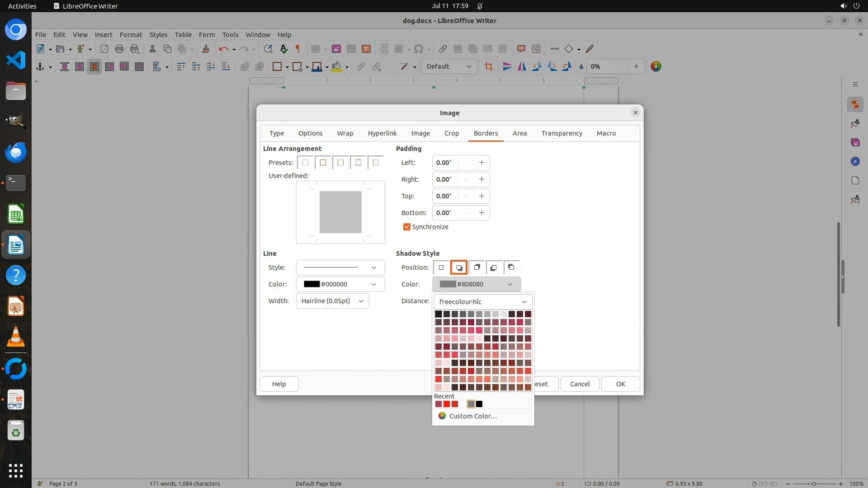Click the Flip Vertically toolbar icon
The height and width of the screenshot is (488, 868).
coord(507,66)
